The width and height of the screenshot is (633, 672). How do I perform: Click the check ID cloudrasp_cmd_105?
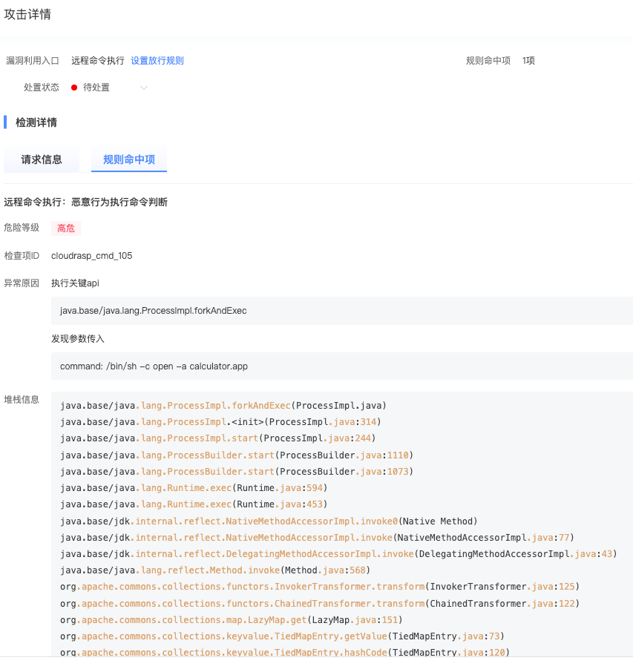[92, 256]
